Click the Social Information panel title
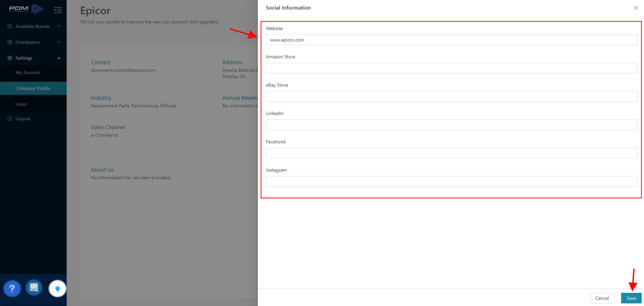 [x=288, y=8]
